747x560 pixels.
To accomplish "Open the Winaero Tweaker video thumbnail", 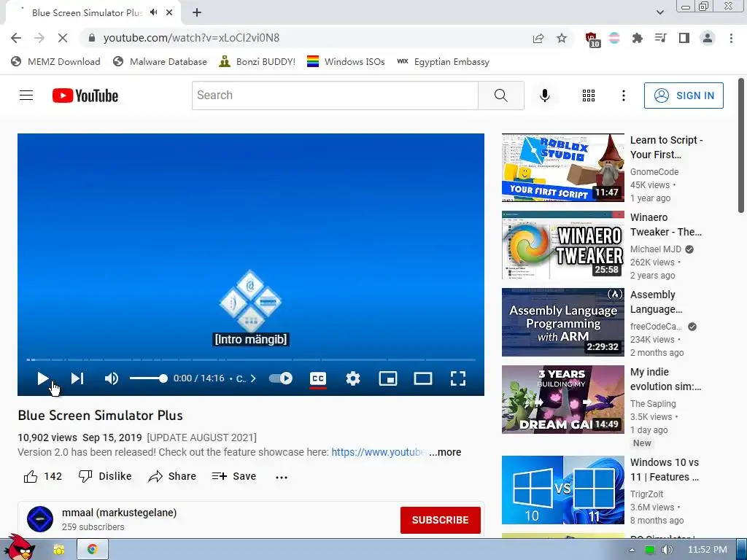I will point(562,245).
